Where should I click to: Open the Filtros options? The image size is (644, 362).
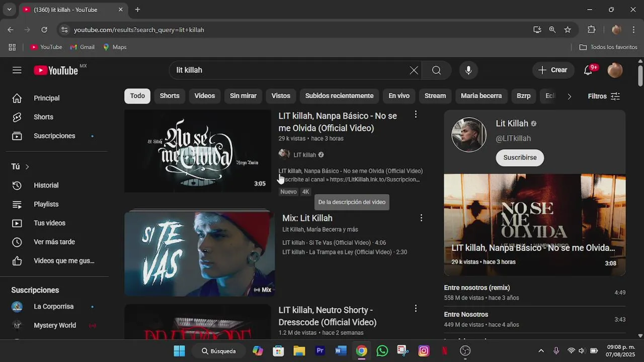[x=604, y=96]
